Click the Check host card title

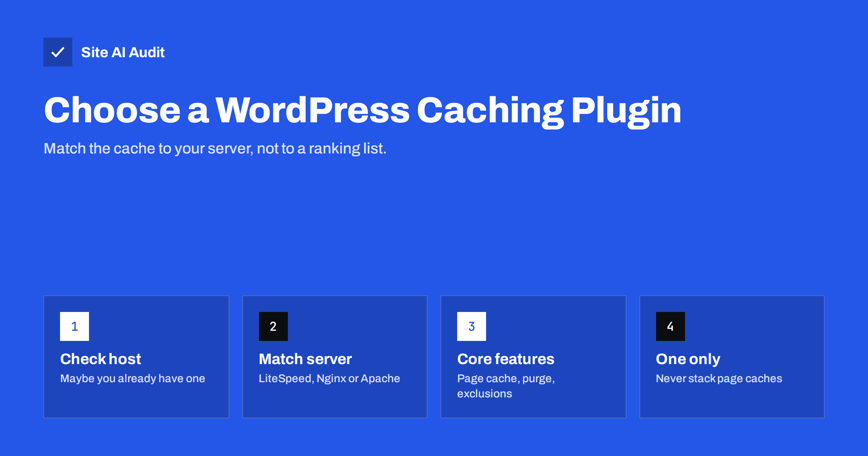point(101,359)
